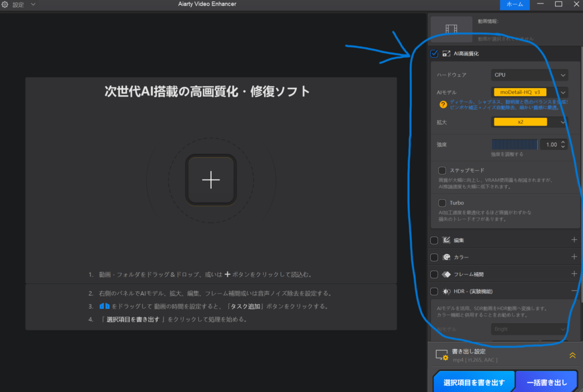Enable the Turbo checkbox

pyautogui.click(x=442, y=203)
